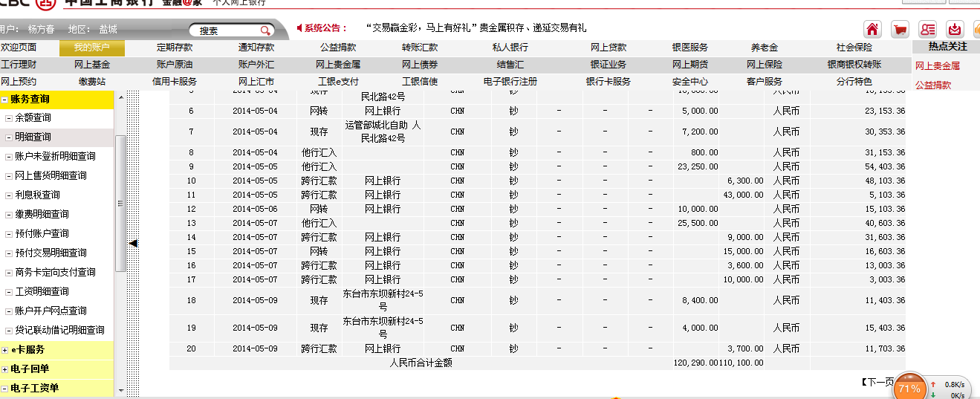Click the sidebar scrollbar down arrow
980x399 pixels.
pos(120,389)
